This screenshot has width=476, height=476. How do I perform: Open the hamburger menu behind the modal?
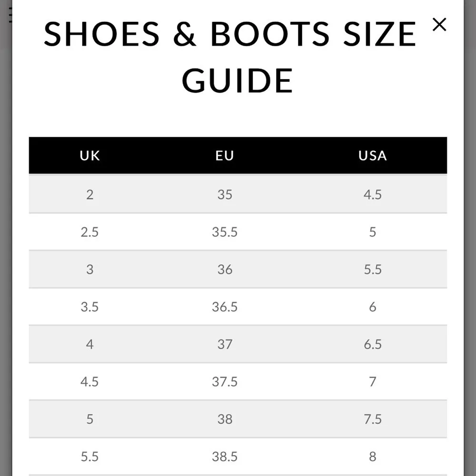pyautogui.click(x=10, y=16)
